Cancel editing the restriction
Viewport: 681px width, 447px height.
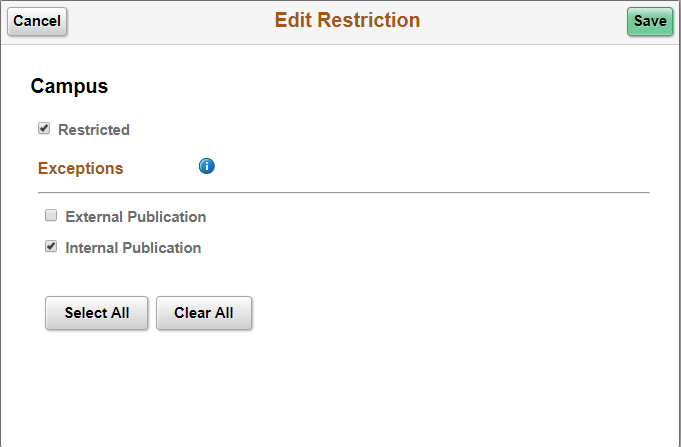click(x=37, y=21)
